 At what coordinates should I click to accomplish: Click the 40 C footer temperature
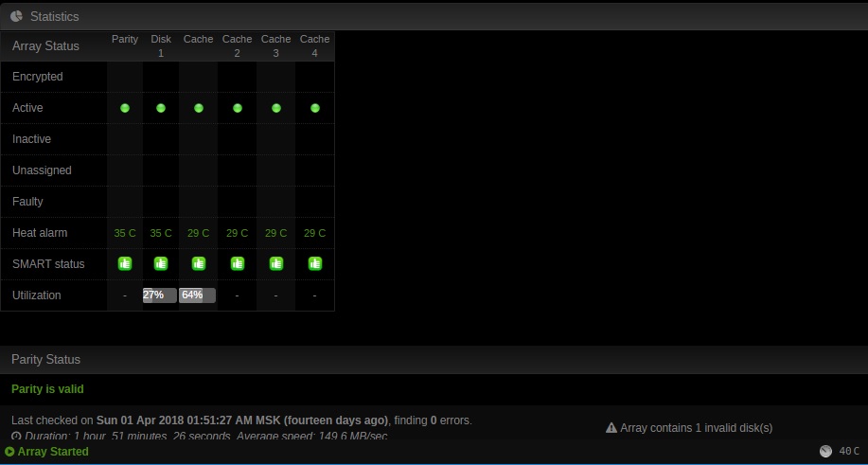click(x=849, y=452)
